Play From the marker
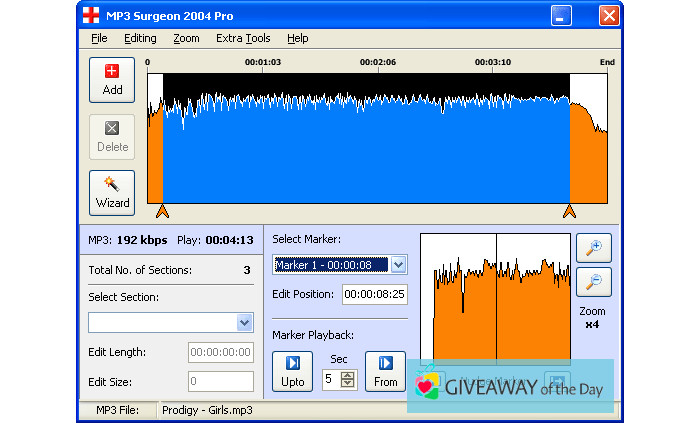 click(x=385, y=371)
